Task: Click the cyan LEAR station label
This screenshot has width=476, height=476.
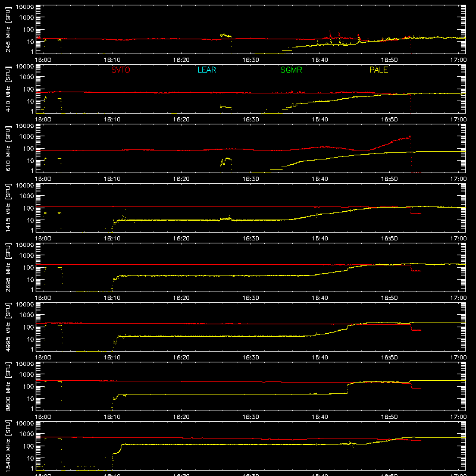Action: pyautogui.click(x=206, y=70)
